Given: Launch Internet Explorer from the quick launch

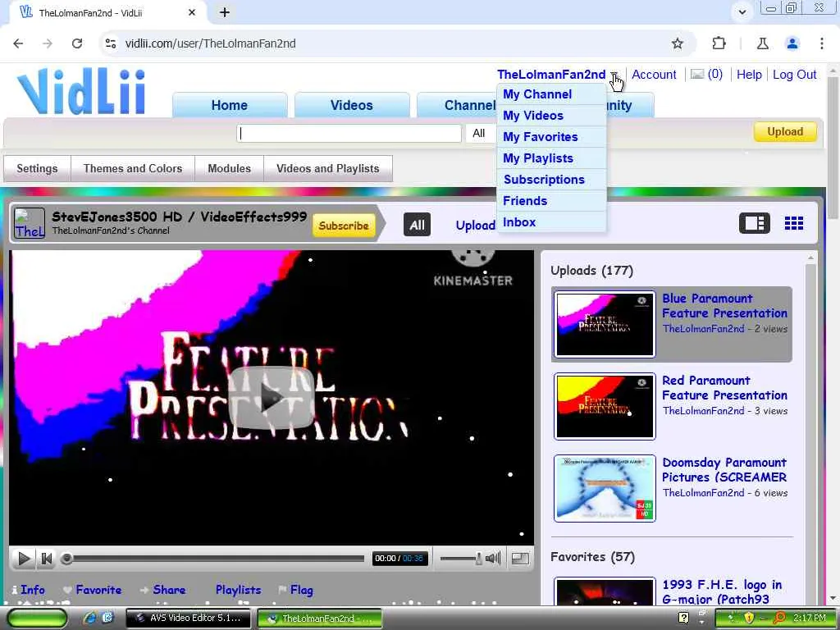Looking at the screenshot, I should 90,618.
